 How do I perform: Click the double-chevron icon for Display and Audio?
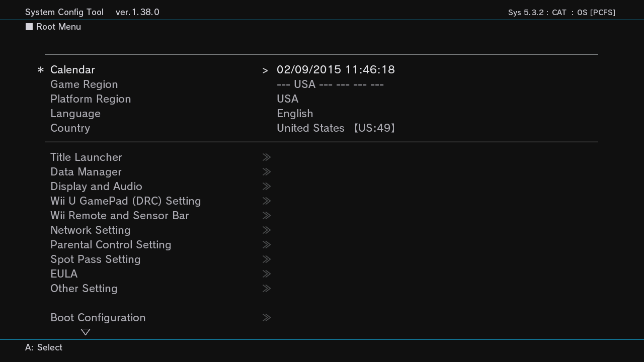(x=267, y=187)
